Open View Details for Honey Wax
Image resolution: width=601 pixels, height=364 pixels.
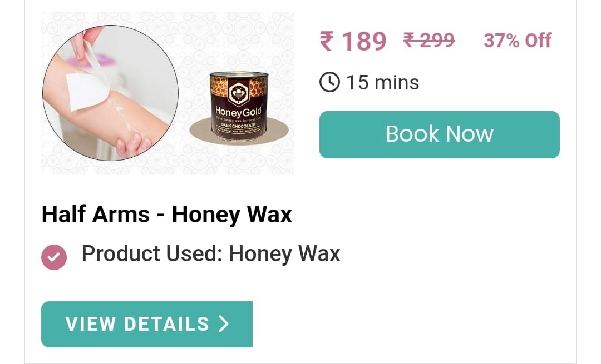click(147, 324)
